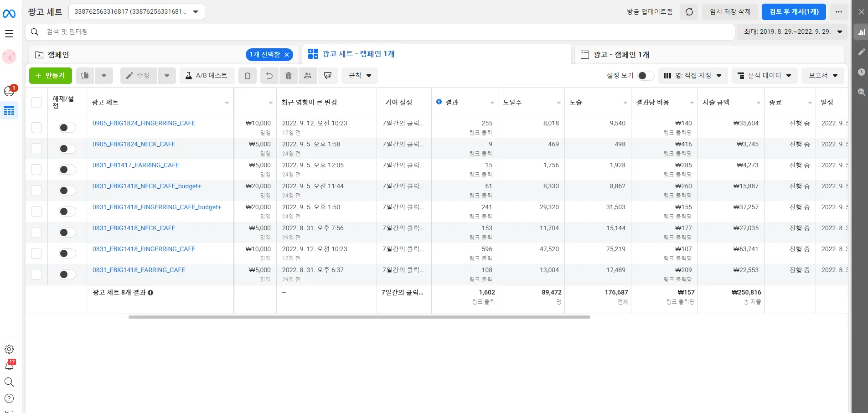Open the activity history clock icon
Viewport: 868px width, 413px height.
pyautogui.click(x=862, y=72)
